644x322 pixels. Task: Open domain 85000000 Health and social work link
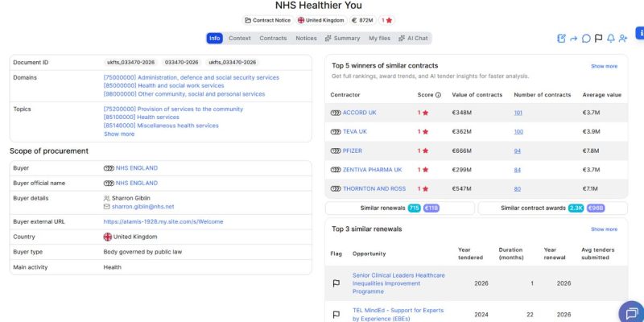tap(163, 86)
